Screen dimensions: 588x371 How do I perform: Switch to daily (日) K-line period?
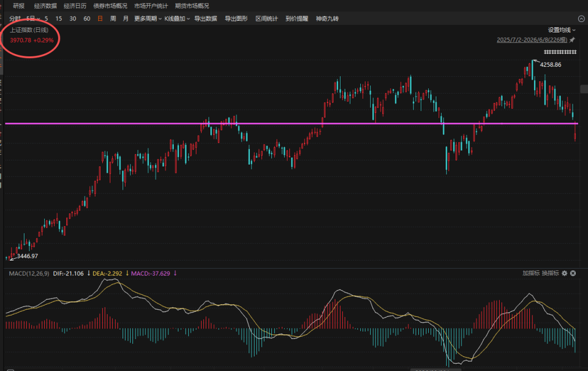point(100,18)
